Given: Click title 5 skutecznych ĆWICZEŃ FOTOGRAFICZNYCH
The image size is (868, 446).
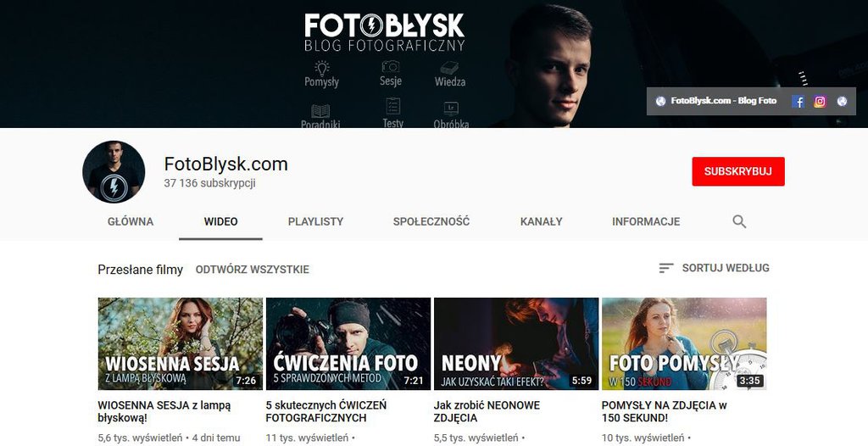Looking at the screenshot, I should pos(326,411).
